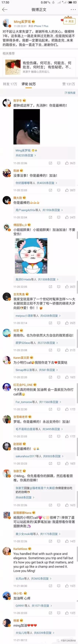Image resolution: width=78 pixels, height=644 pixels.
Task: Tap the share icon on 魏大勋's comment
Action: click(x=50, y=217)
